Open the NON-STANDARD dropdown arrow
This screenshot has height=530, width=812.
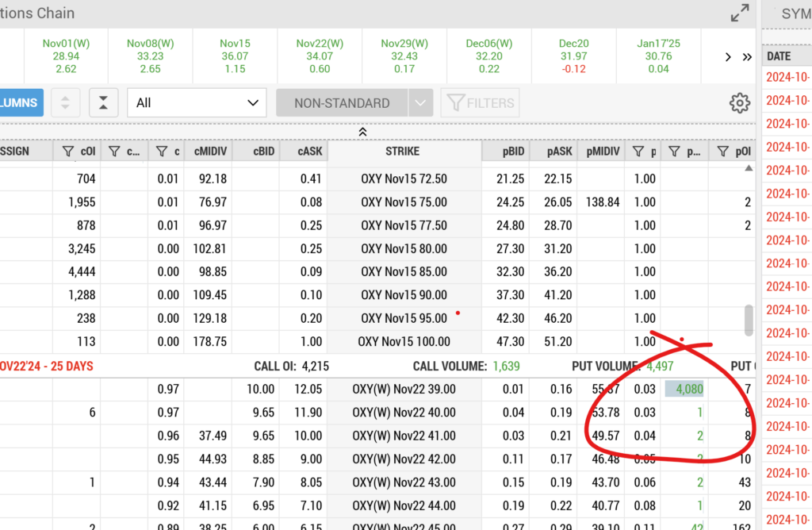[x=420, y=102]
